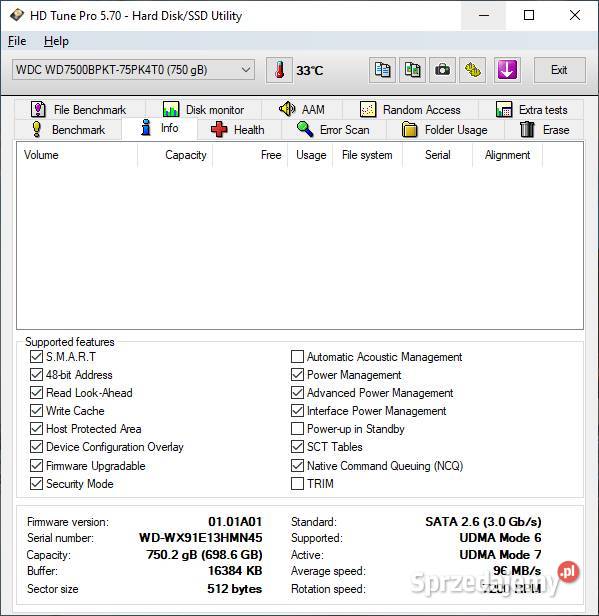Toggle 48-bit Address checkbox

pos(36,374)
